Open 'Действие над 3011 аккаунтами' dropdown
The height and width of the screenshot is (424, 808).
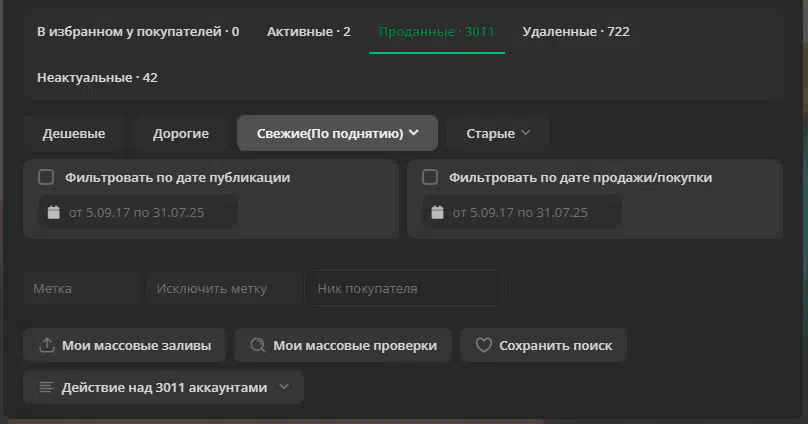(x=163, y=387)
